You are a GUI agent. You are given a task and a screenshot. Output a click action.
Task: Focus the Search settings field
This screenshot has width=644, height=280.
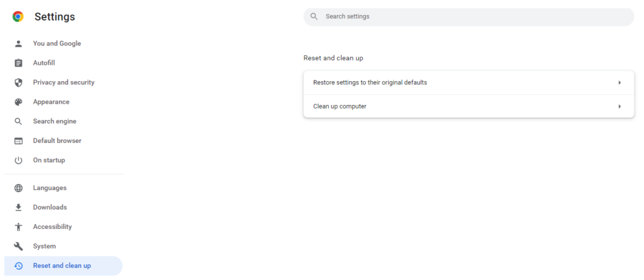[469, 17]
